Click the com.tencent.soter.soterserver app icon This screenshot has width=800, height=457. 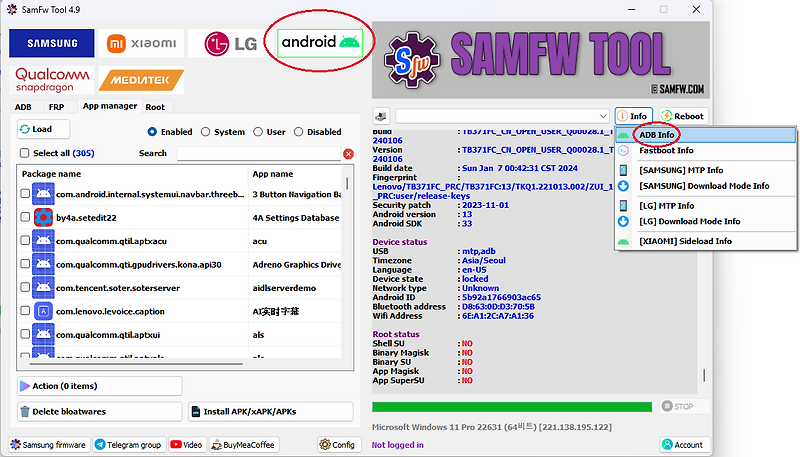[43, 288]
